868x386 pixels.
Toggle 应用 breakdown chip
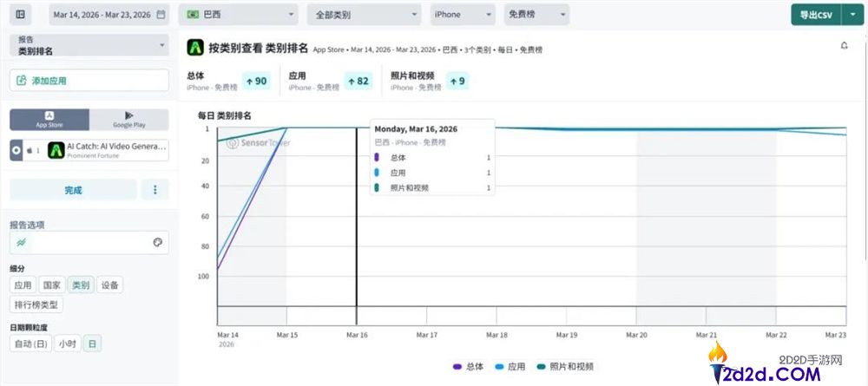pos(23,285)
